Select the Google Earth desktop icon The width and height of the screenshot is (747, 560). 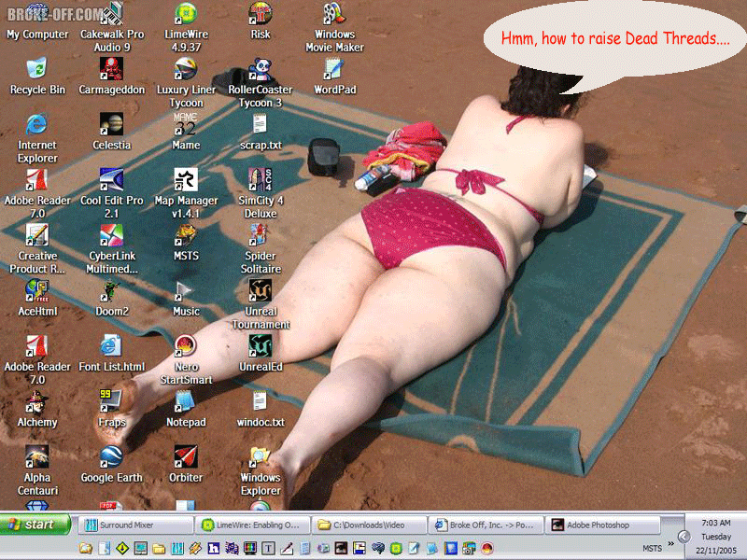tap(111, 457)
